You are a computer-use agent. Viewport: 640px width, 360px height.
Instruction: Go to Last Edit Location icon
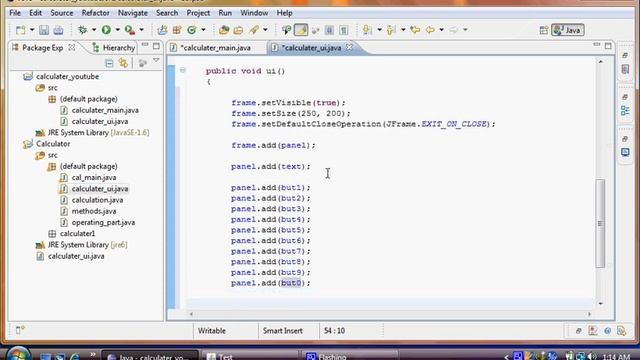(x=415, y=30)
